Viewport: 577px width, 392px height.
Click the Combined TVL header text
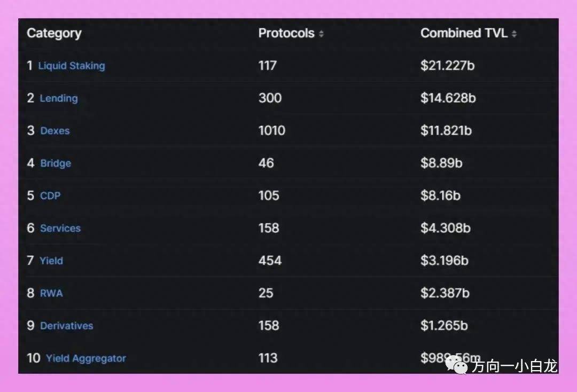click(464, 33)
